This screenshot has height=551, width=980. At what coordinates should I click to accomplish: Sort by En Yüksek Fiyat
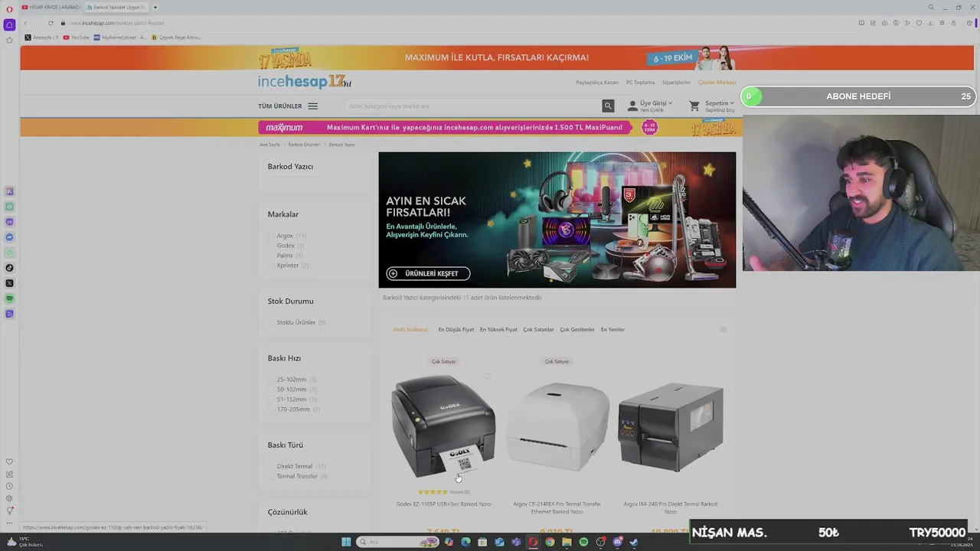498,330
